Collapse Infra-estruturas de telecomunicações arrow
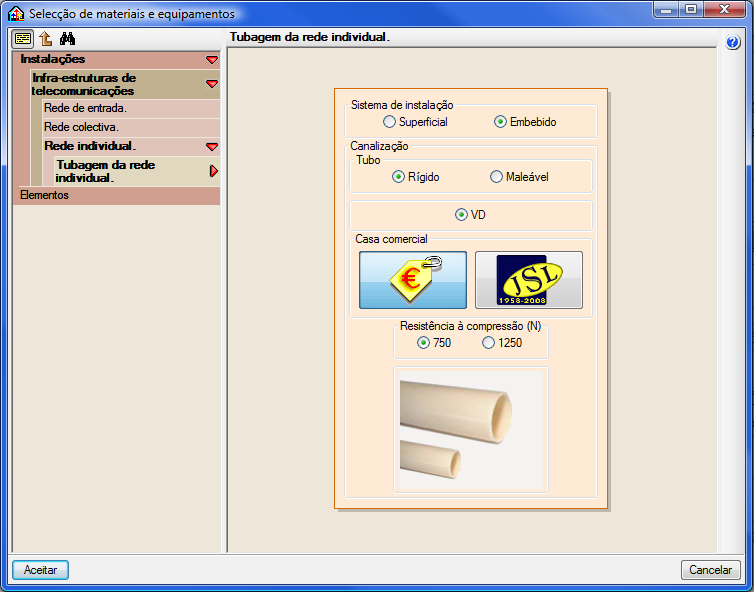Screen dimensions: 754x592 [x=211, y=84]
